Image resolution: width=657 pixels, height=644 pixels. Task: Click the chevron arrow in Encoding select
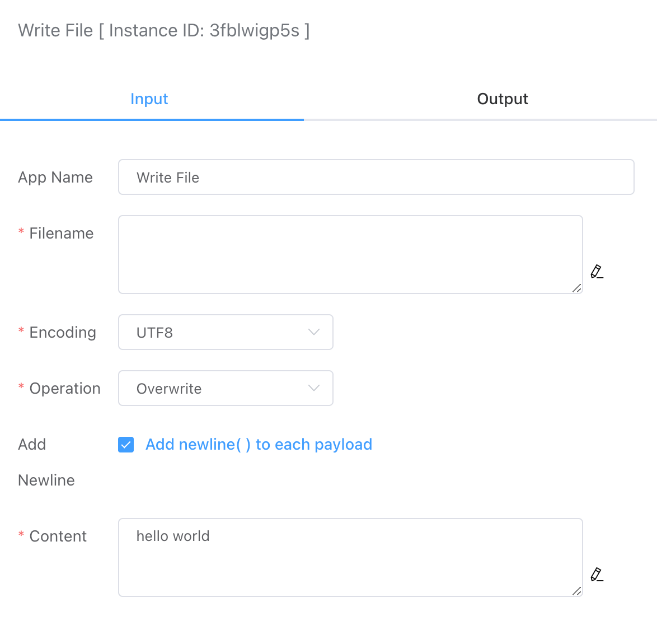point(314,332)
